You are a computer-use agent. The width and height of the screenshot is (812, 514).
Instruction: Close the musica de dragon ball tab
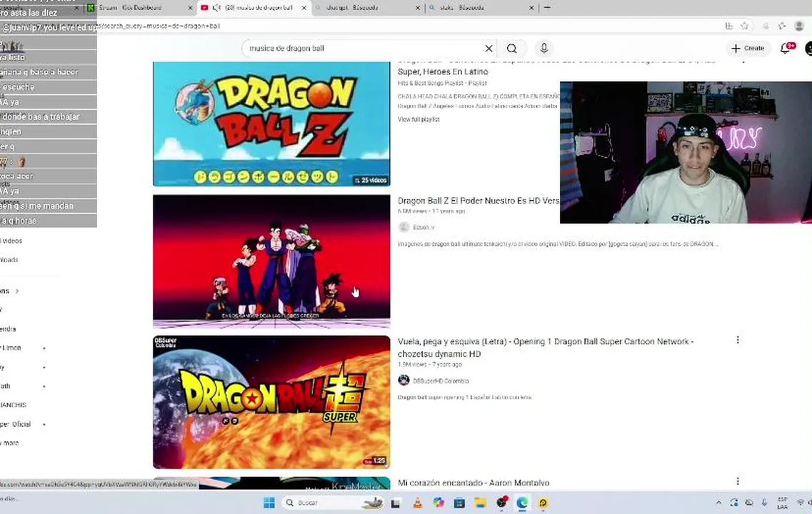[304, 8]
